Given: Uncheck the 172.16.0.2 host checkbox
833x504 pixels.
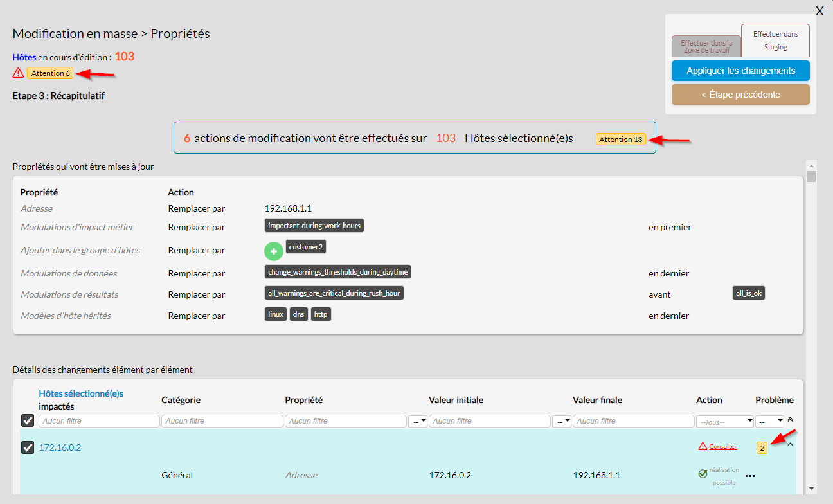Looking at the screenshot, I should click(x=28, y=447).
